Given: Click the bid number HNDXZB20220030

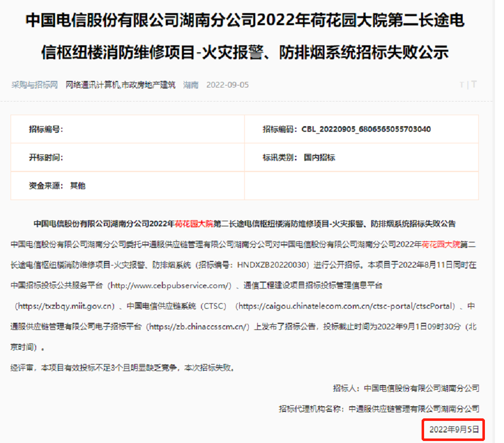Looking at the screenshot, I should [271, 265].
